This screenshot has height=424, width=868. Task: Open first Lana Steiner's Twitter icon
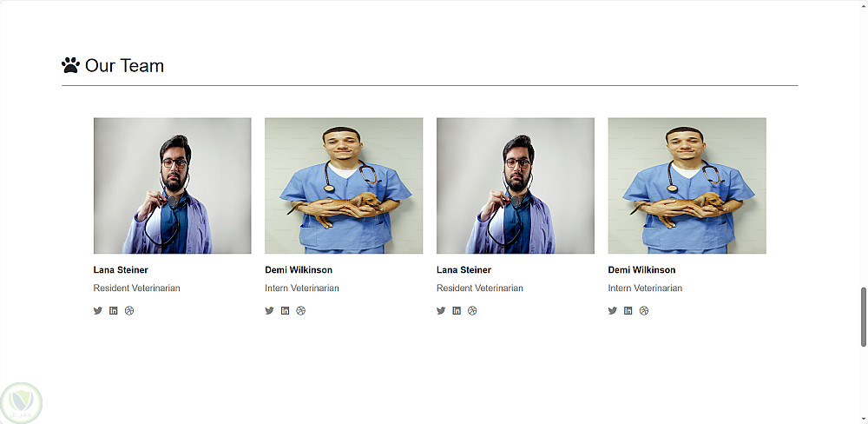pyautogui.click(x=98, y=310)
